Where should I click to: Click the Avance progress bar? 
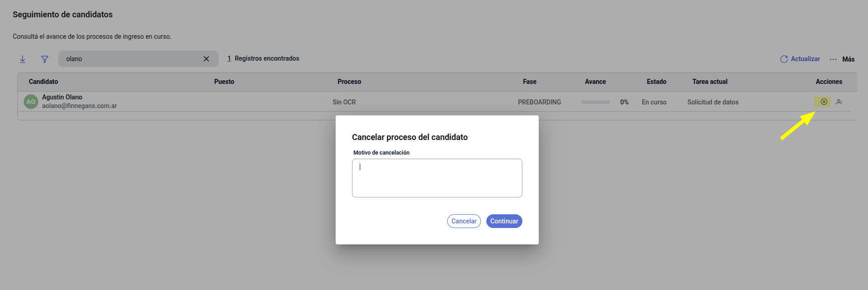coord(596,102)
